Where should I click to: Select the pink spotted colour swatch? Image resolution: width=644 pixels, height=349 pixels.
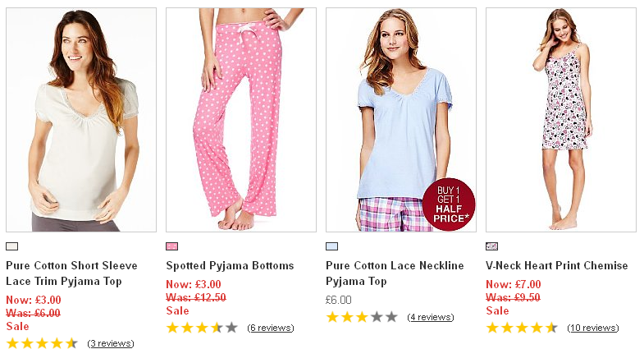171,246
